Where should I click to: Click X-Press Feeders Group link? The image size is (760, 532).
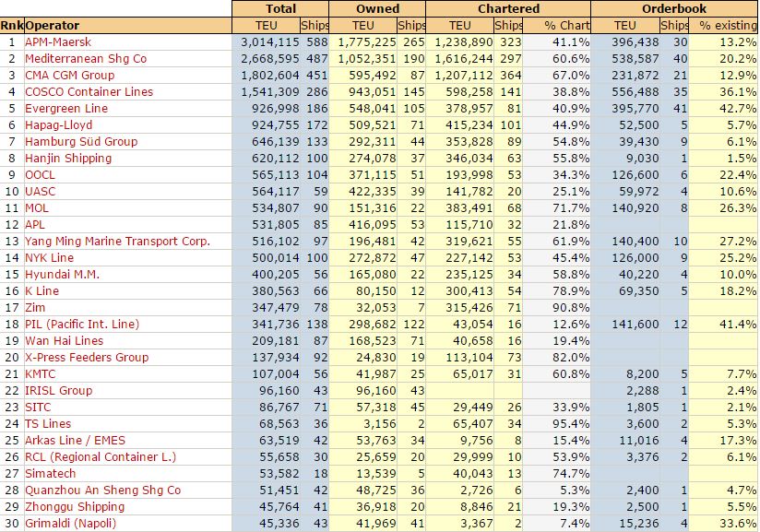(87, 357)
